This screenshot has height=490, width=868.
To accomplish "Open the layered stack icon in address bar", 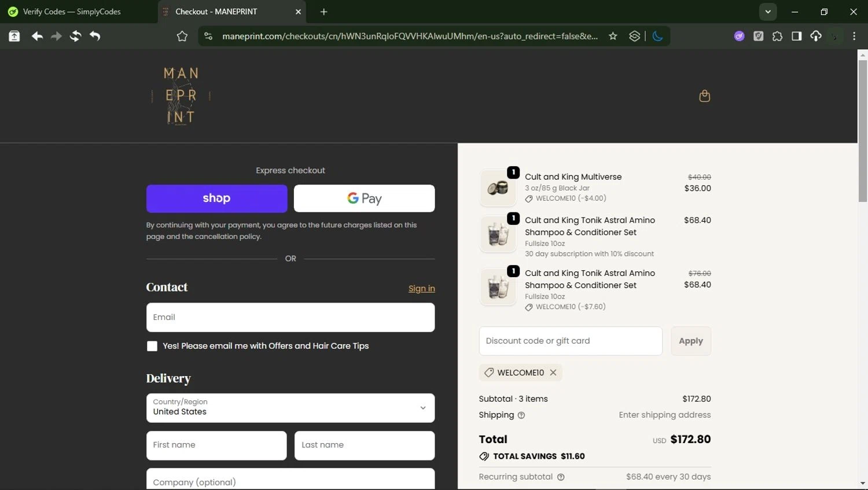I will point(634,36).
